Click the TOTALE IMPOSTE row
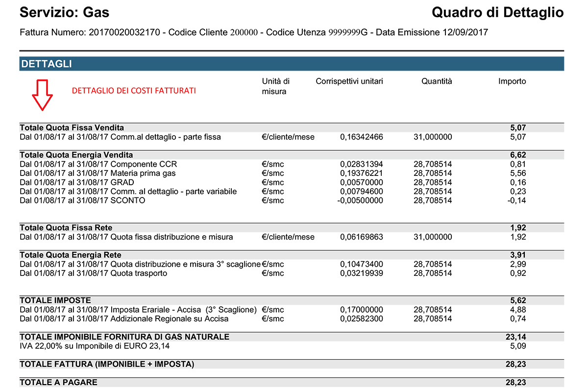Image resolution: width=588 pixels, height=392 pixels. click(292, 300)
